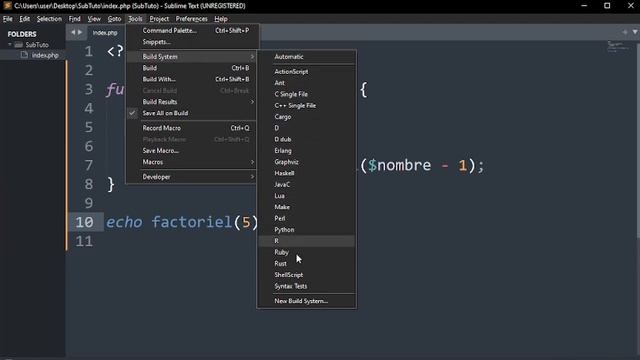The height and width of the screenshot is (360, 640).
Task: Click the index.php file icon in sidebar
Action: pyautogui.click(x=24, y=55)
